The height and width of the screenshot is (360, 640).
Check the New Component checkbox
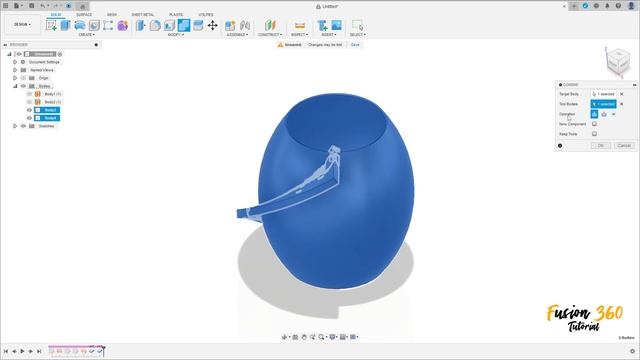click(x=594, y=124)
